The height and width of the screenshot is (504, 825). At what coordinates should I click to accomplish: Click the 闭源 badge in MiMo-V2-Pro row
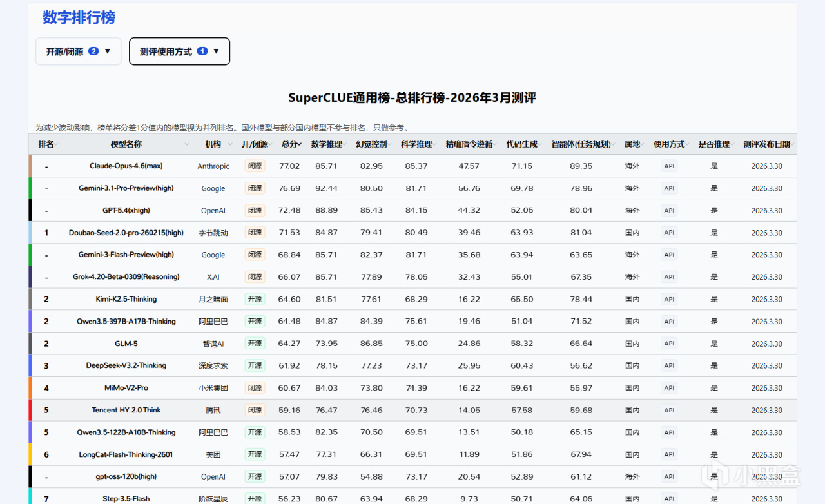[255, 387]
